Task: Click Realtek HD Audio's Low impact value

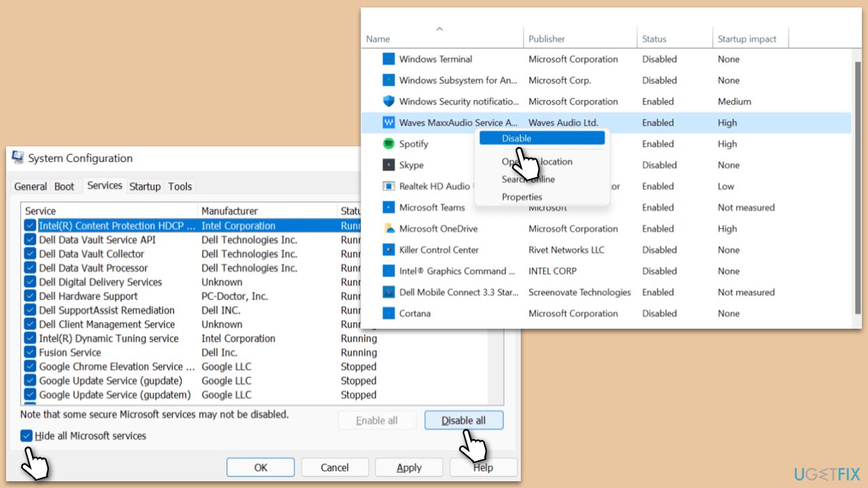Action: (726, 186)
